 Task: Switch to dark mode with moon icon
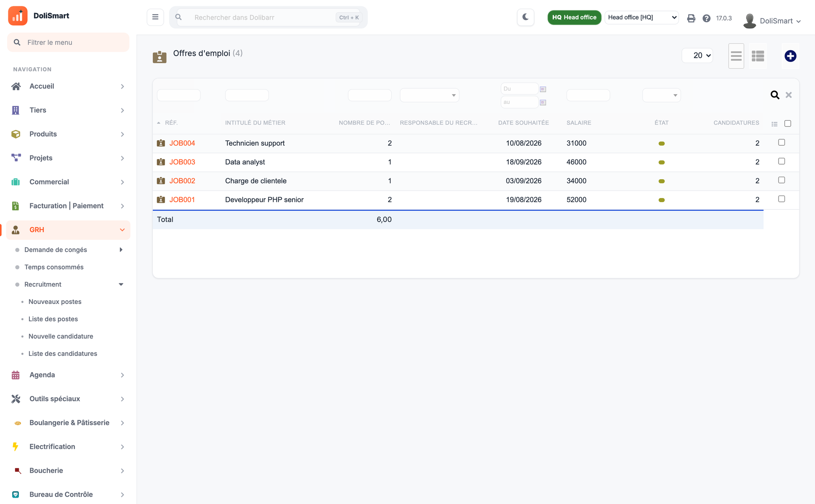[x=526, y=17]
